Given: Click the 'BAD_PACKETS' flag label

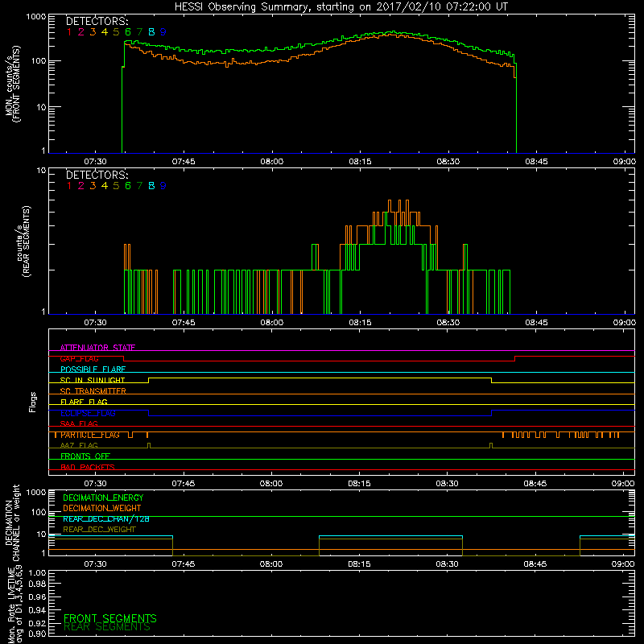Looking at the screenshot, I should pyautogui.click(x=88, y=468).
